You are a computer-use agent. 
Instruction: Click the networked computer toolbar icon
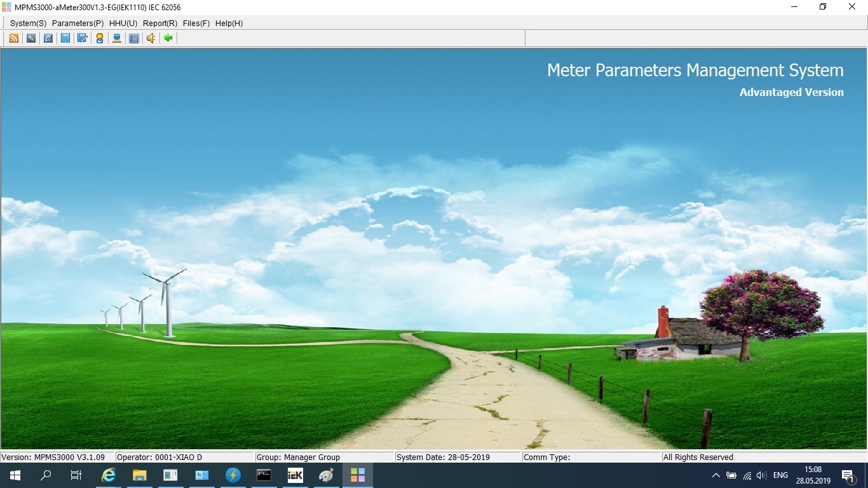(x=117, y=38)
